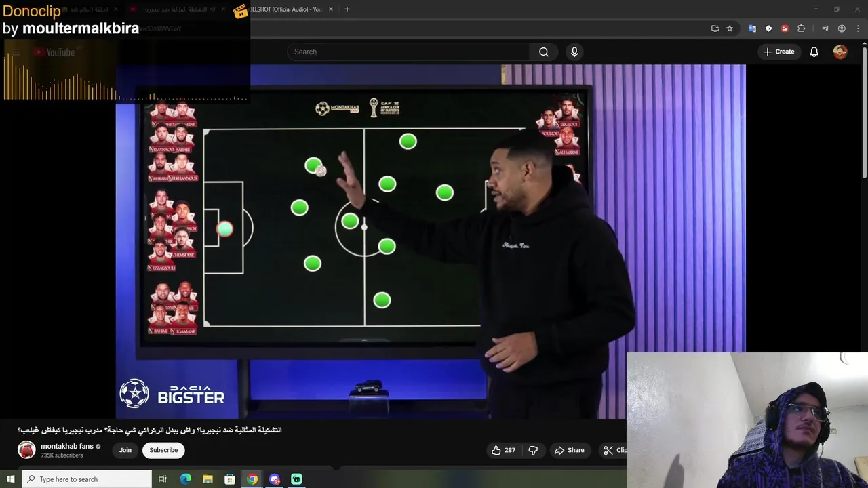Open the Windows Start menu
The width and height of the screenshot is (868, 488).
10,479
